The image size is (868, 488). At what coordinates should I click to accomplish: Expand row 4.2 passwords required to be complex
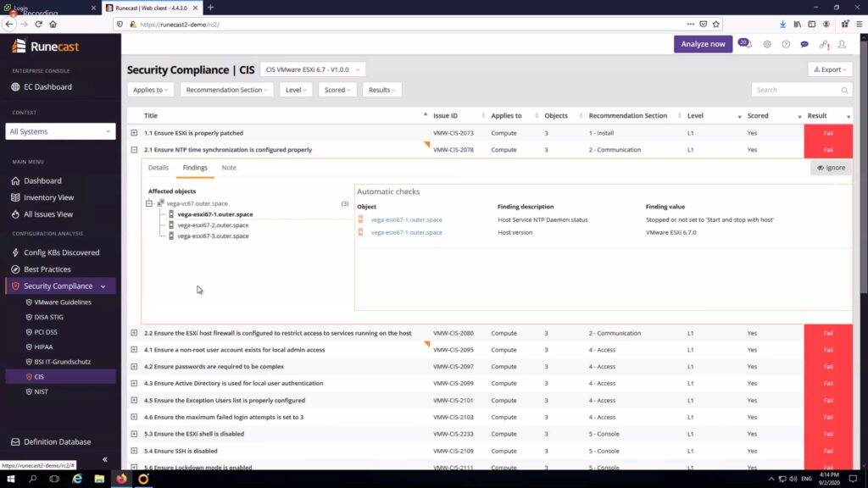point(134,366)
